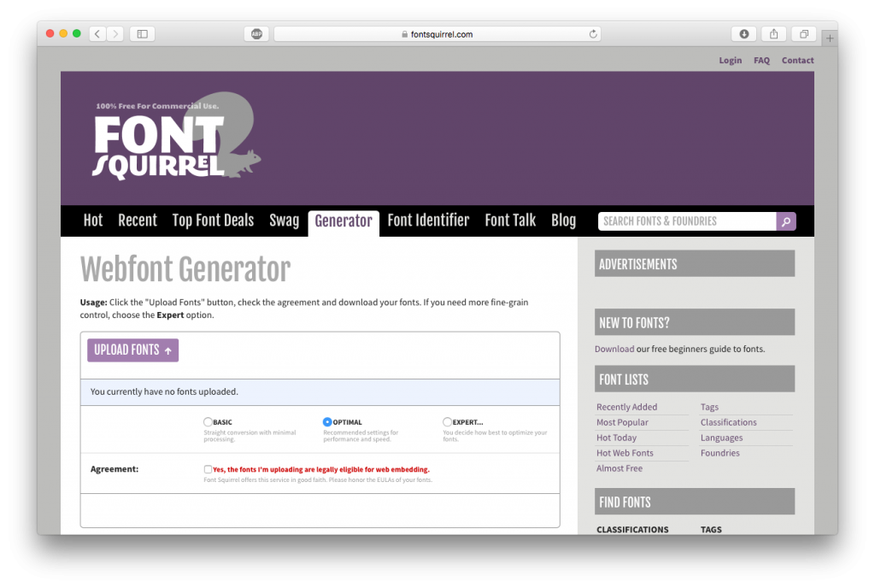This screenshot has width=875, height=588.
Task: Click the Download beginners guide link
Action: pos(614,349)
